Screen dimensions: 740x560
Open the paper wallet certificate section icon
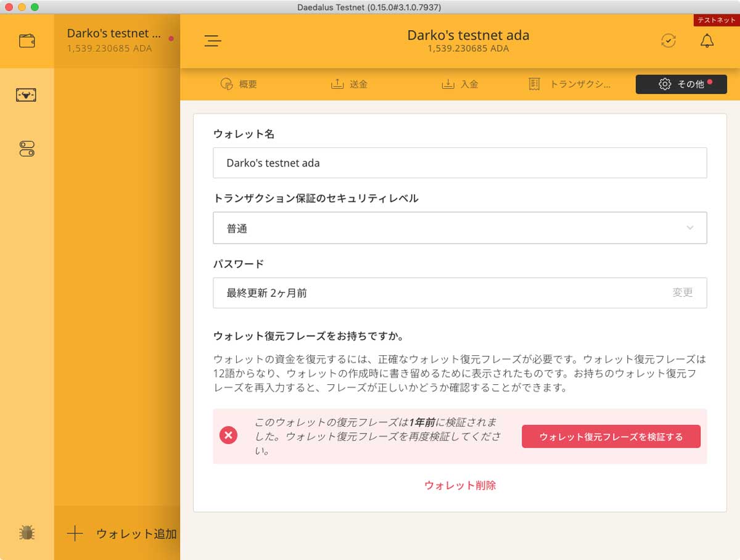(x=27, y=95)
